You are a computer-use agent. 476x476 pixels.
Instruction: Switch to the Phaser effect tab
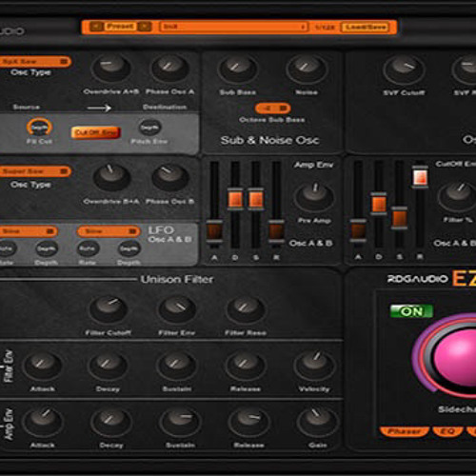click(405, 431)
